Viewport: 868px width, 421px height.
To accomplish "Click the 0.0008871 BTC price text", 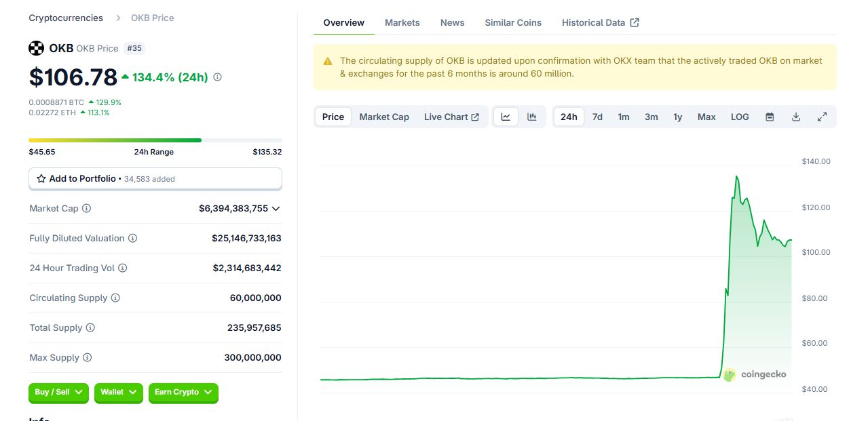I will [x=56, y=102].
